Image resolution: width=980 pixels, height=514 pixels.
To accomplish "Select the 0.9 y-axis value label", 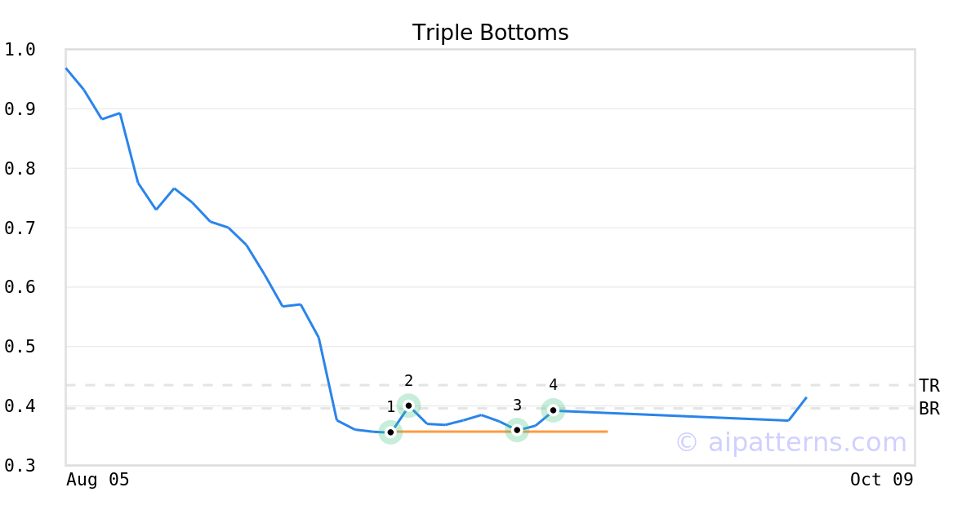I will (x=20, y=109).
